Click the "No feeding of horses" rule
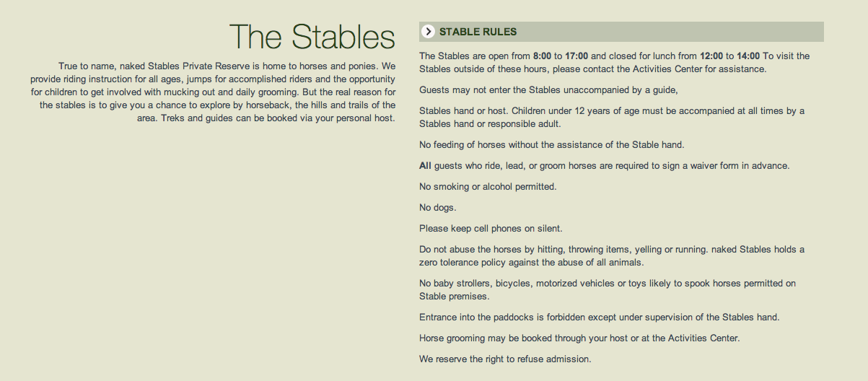This screenshot has width=868, height=381. pos(551,144)
